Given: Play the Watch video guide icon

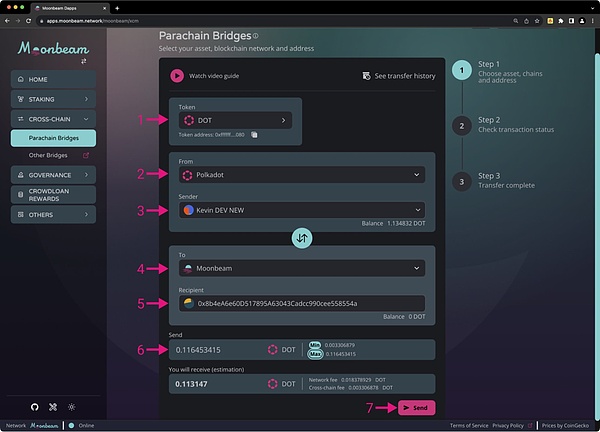Looking at the screenshot, I should [177, 75].
